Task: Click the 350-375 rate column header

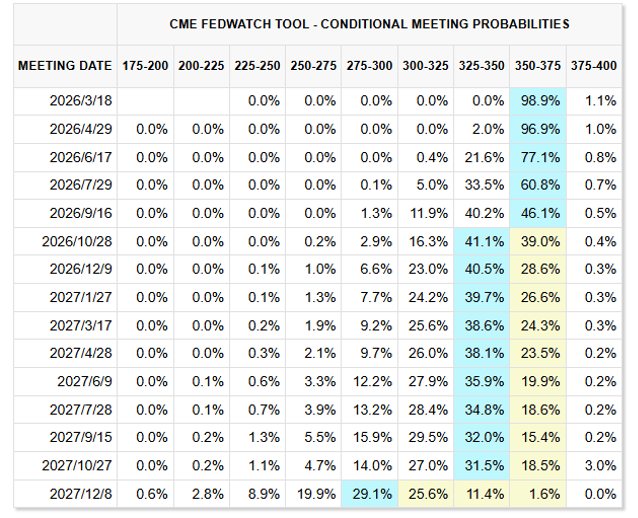Action: click(x=538, y=65)
